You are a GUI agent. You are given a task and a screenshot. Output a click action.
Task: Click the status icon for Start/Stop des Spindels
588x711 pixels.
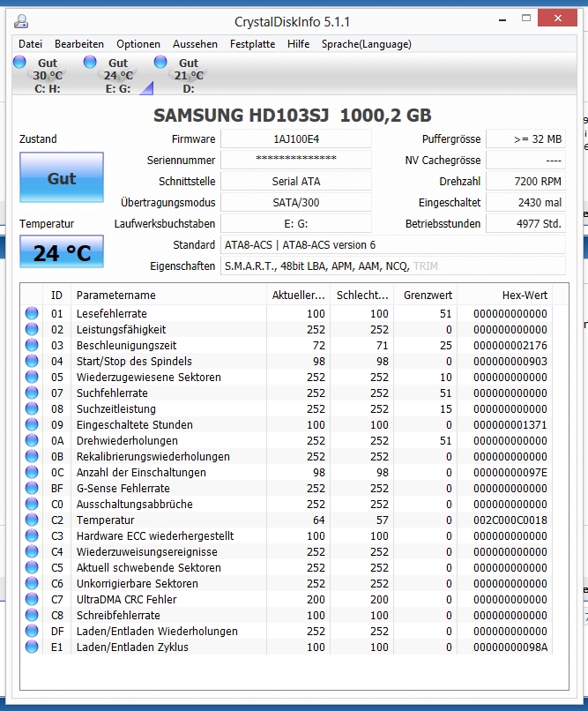click(32, 361)
